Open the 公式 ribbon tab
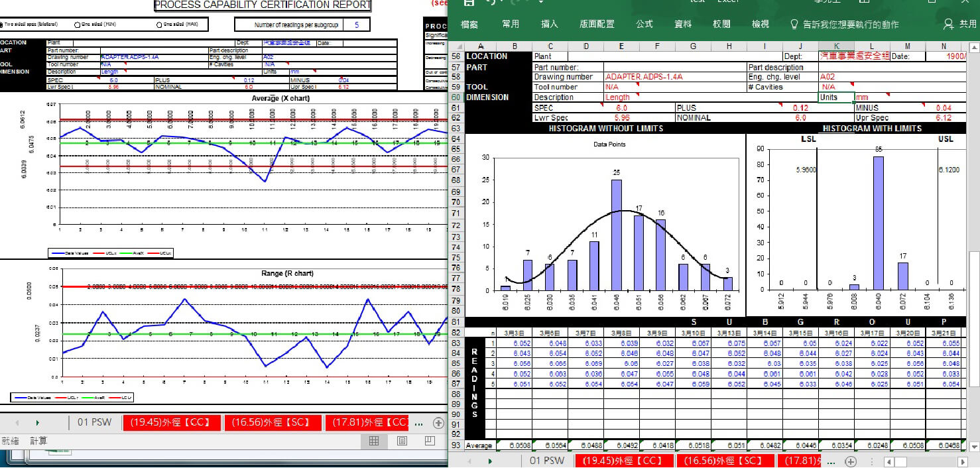 pyautogui.click(x=644, y=24)
